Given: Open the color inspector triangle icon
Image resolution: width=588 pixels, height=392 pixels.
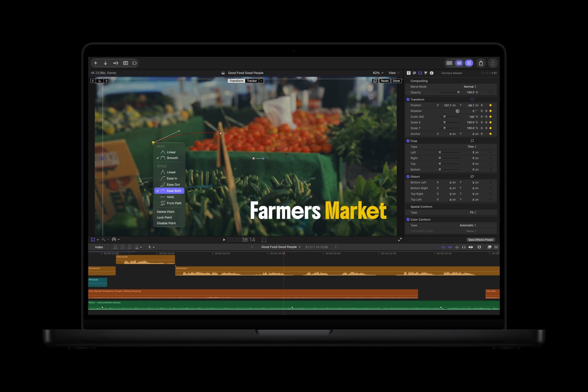Looking at the screenshot, I should click(426, 73).
